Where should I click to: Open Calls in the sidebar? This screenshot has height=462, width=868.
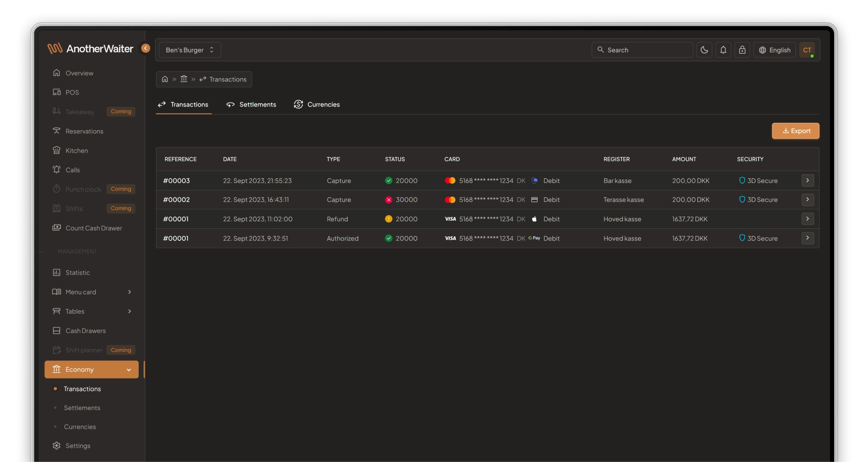coord(92,170)
